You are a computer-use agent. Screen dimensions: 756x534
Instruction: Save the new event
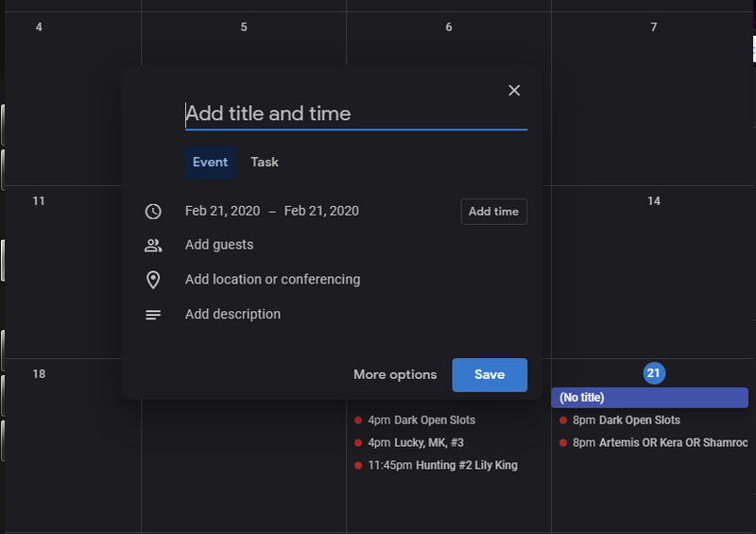pos(490,375)
